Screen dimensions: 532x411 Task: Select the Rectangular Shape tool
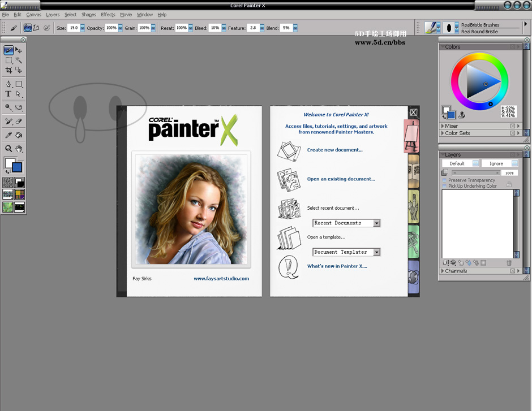point(19,84)
